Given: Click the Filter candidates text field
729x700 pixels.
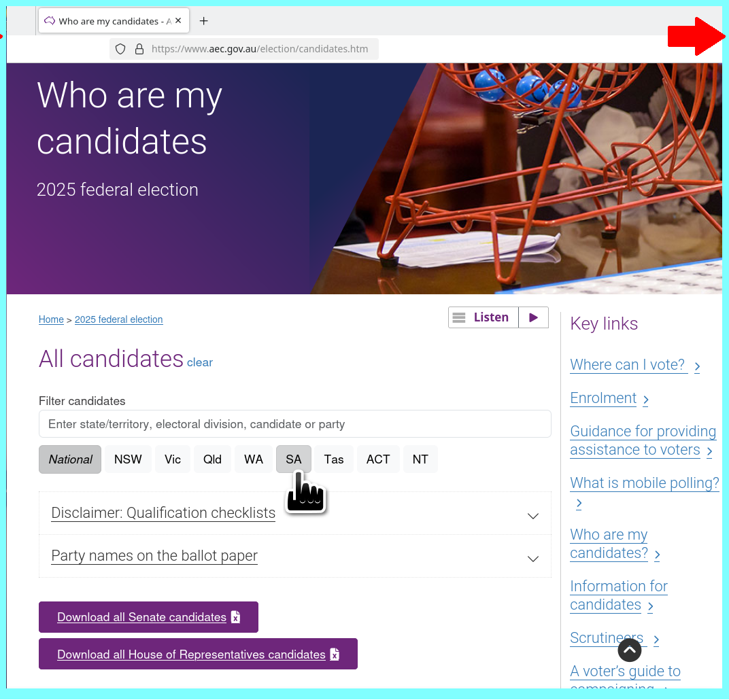Looking at the screenshot, I should pos(294,424).
